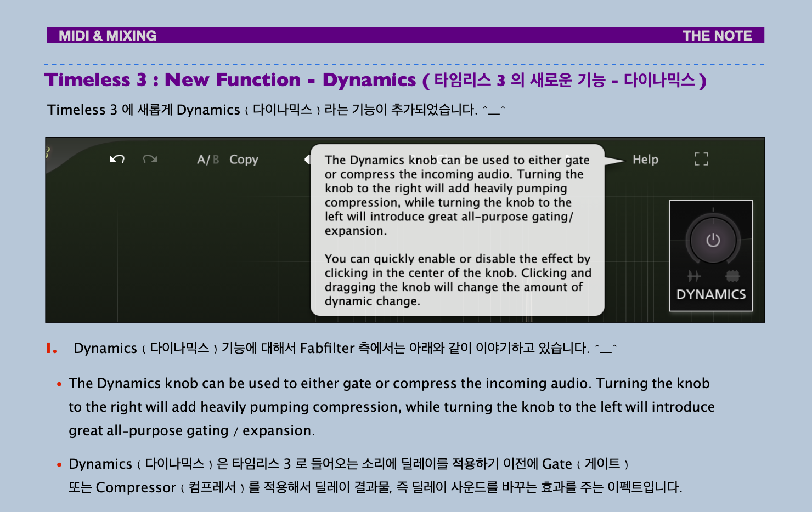This screenshot has height=512, width=812.
Task: Click the Korean bullet mentioning Compressor
Action: pos(370,475)
